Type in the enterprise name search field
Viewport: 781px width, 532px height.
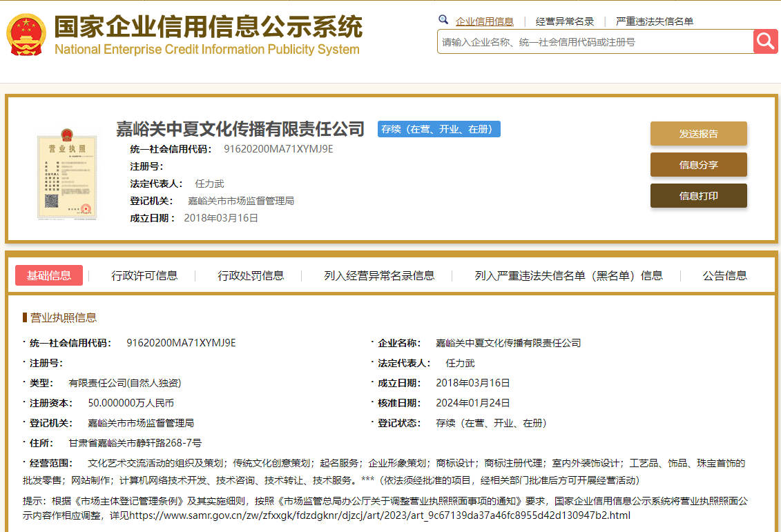[594, 42]
